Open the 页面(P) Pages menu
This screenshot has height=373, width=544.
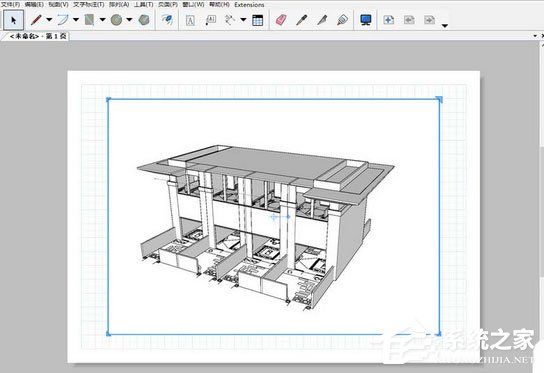168,5
